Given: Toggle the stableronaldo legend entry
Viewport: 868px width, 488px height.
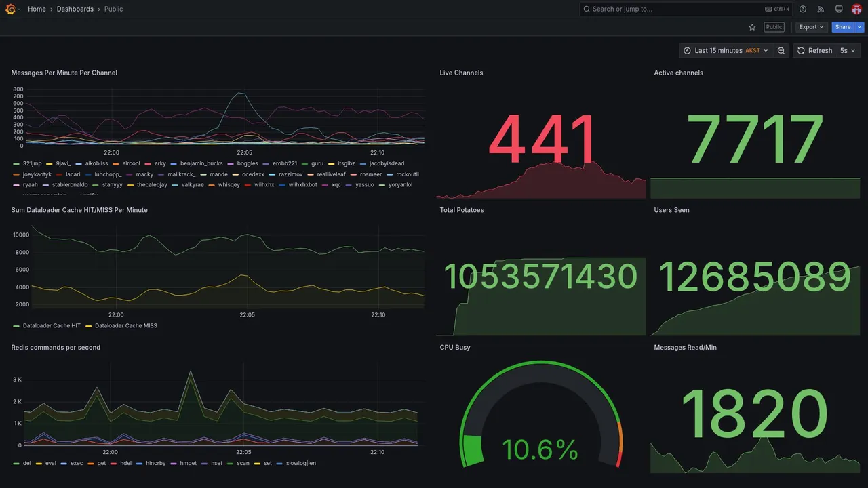Looking at the screenshot, I should pos(70,184).
